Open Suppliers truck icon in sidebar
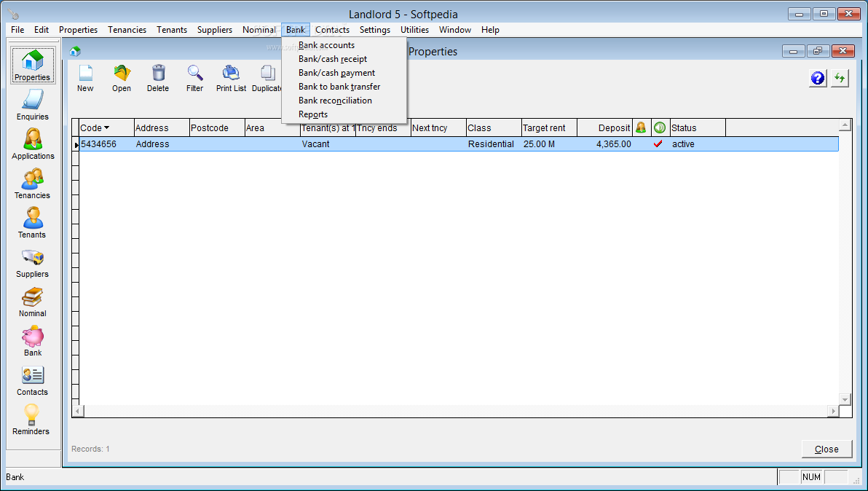 33,262
